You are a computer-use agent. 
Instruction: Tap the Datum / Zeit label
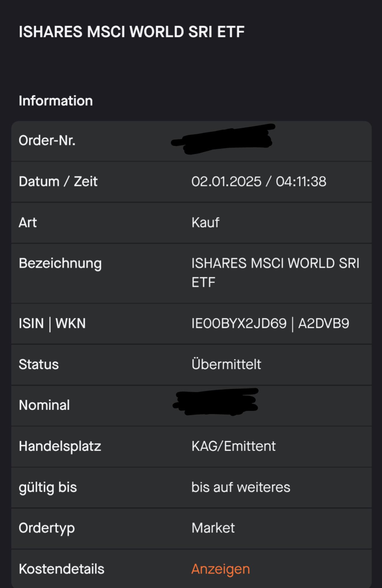click(x=58, y=182)
